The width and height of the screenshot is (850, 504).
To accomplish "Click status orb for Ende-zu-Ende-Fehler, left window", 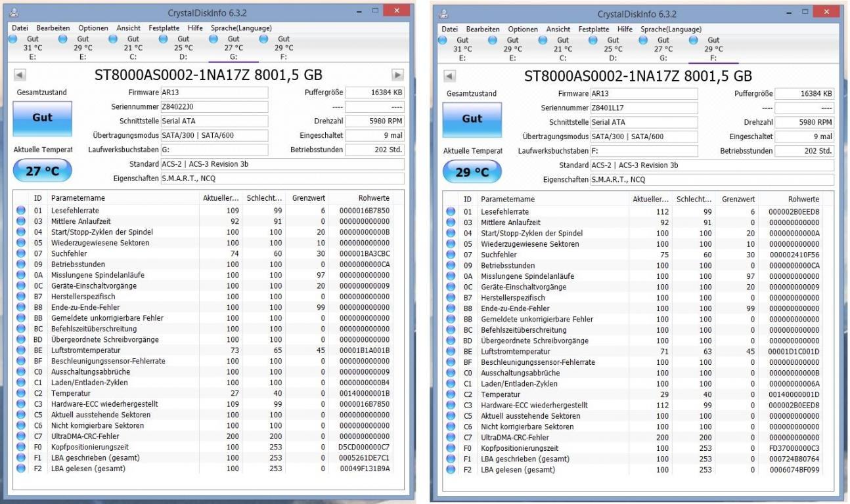I will tap(21, 307).
